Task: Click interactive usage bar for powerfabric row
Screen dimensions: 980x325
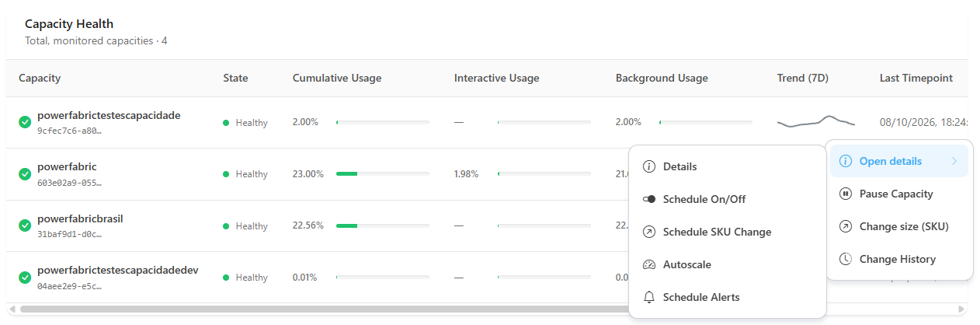Action: pos(544,174)
